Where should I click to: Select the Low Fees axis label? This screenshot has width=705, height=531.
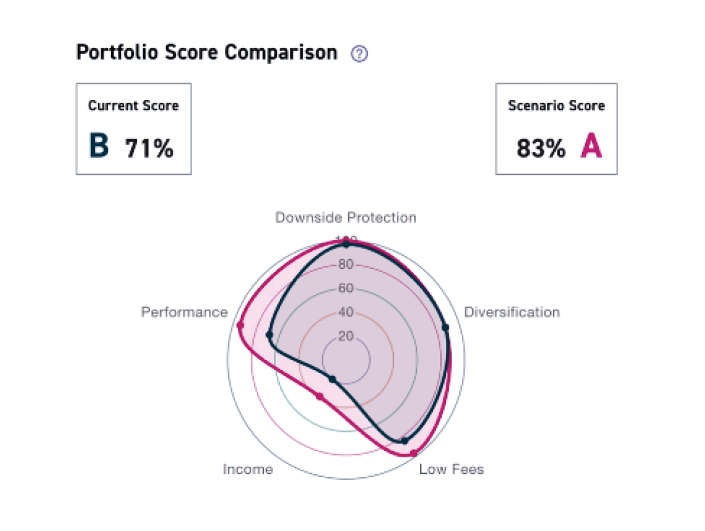451,469
